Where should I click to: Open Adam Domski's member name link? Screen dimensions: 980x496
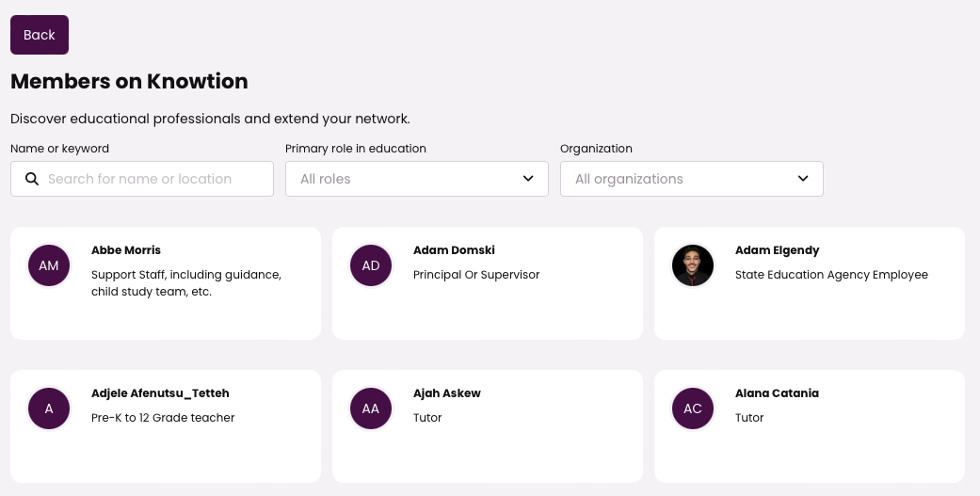(x=454, y=250)
